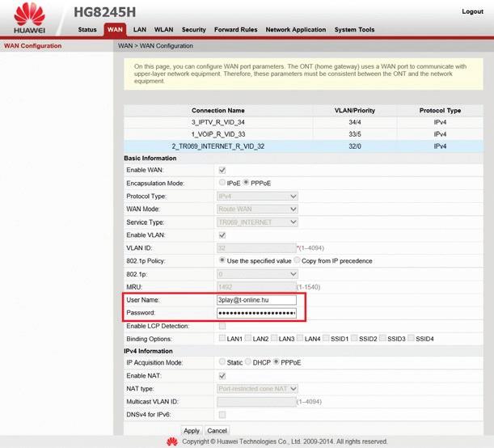Screen dimensions: 494x448
Task: Open the Status tab
Action: click(x=87, y=30)
